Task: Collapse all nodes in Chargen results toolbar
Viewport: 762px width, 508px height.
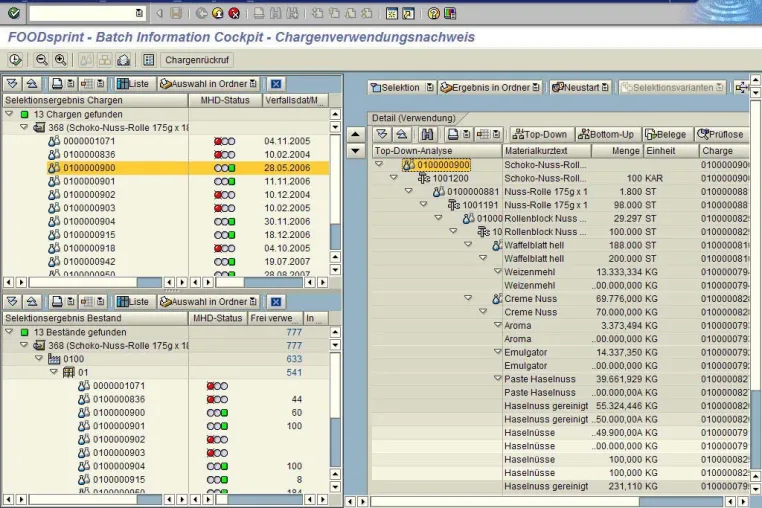Action: (32, 84)
